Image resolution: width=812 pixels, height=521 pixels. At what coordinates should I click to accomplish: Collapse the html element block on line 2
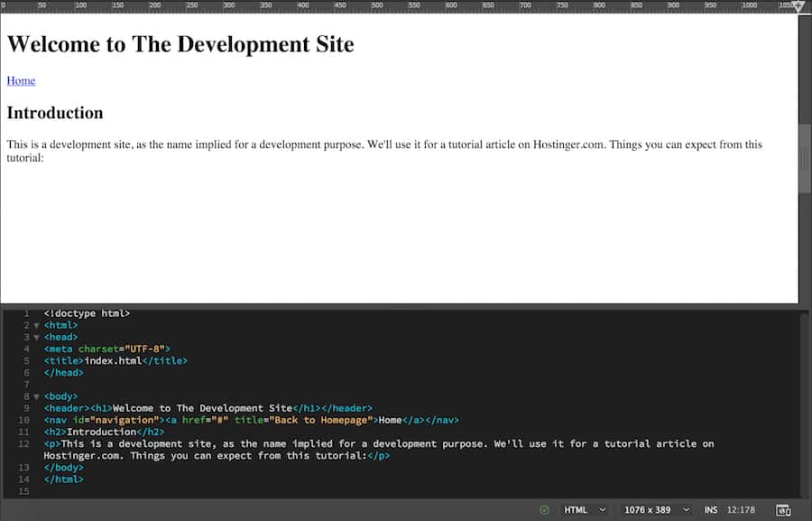(x=35, y=325)
